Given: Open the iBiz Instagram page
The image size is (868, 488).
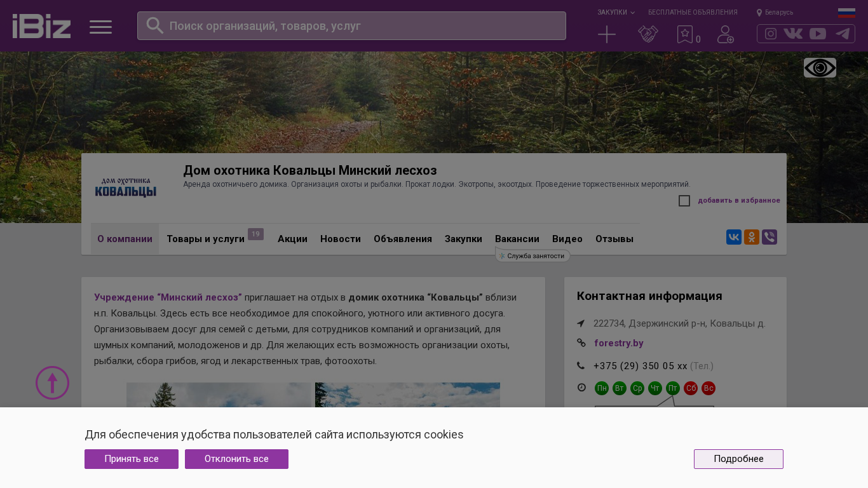Looking at the screenshot, I should click(x=771, y=34).
